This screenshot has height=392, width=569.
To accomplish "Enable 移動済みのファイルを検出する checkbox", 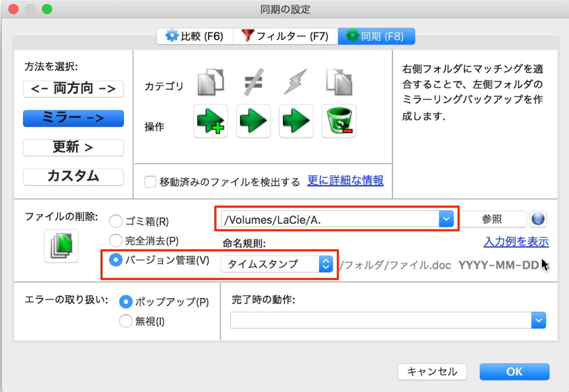I will (150, 181).
